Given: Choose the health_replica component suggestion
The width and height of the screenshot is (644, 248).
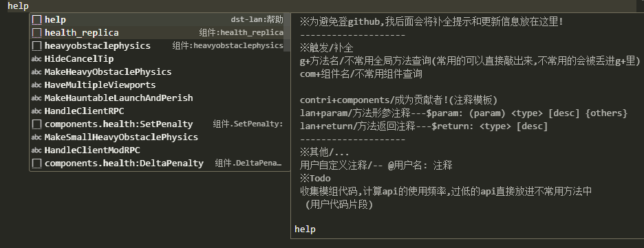Looking at the screenshot, I should pos(158,33).
